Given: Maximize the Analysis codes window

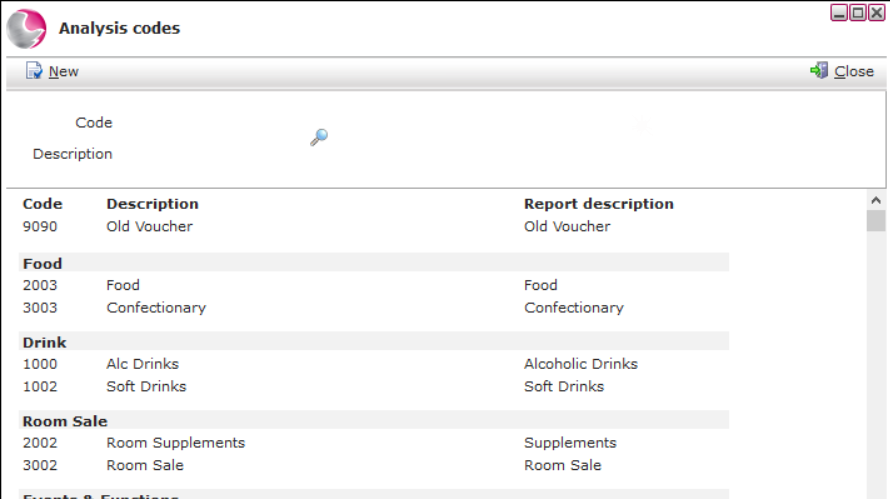Looking at the screenshot, I should click(x=858, y=12).
